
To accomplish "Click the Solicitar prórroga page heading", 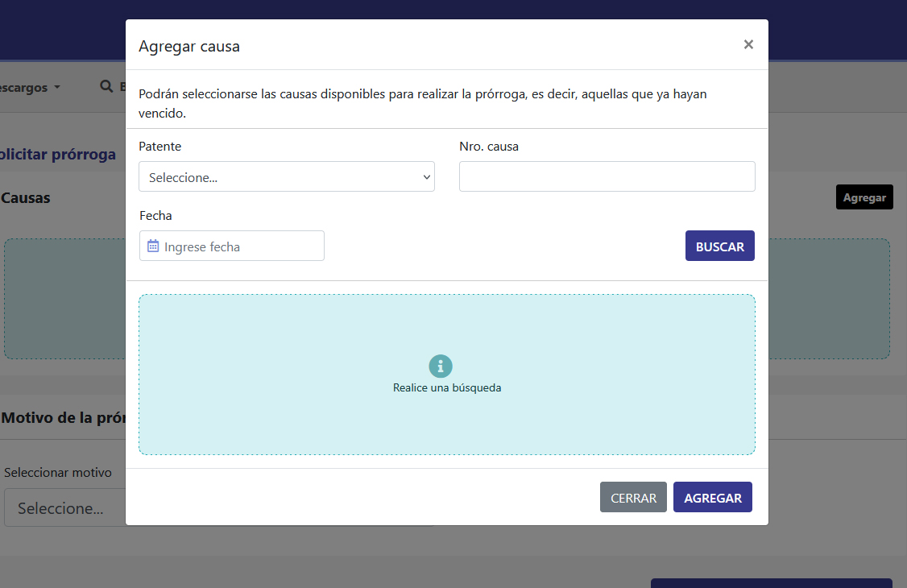I will point(56,155).
